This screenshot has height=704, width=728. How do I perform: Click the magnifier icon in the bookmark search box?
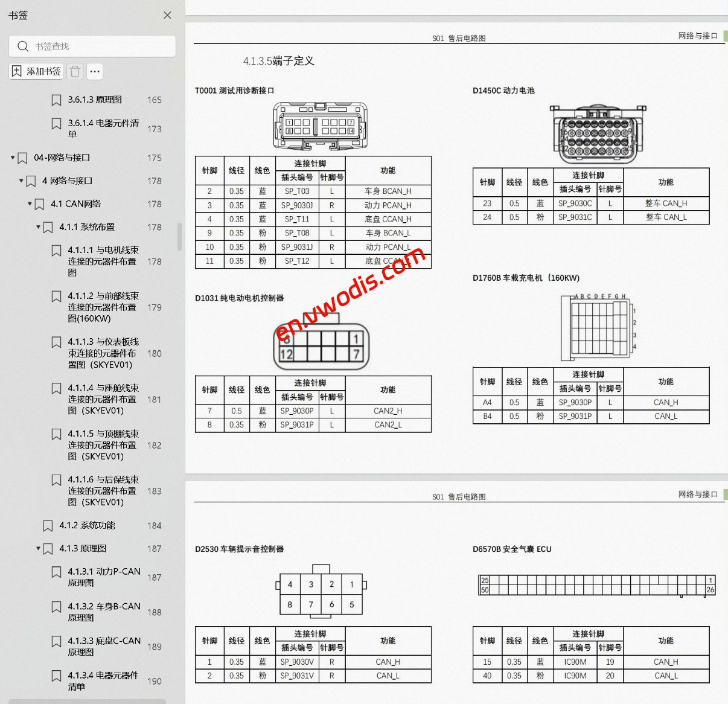pos(23,46)
